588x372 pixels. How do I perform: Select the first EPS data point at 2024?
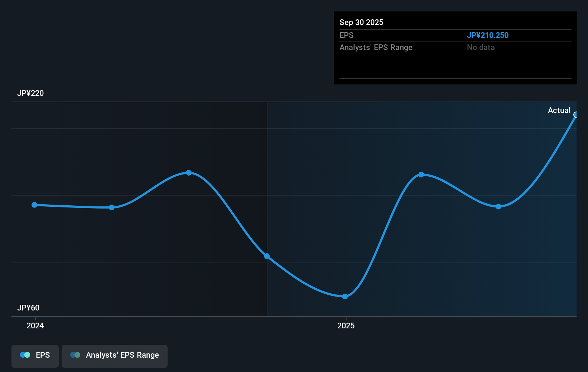click(x=34, y=205)
